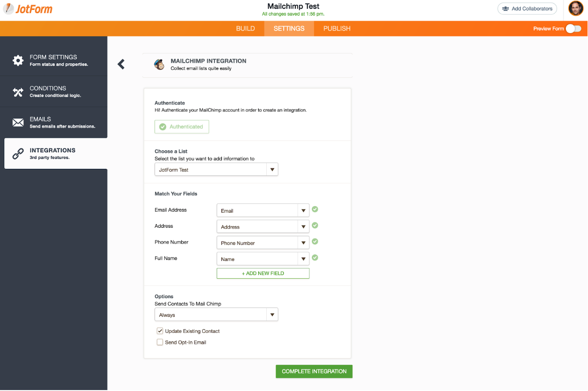Click the back arrow beside Mailchimp Integration
588x391 pixels.
[x=121, y=64]
